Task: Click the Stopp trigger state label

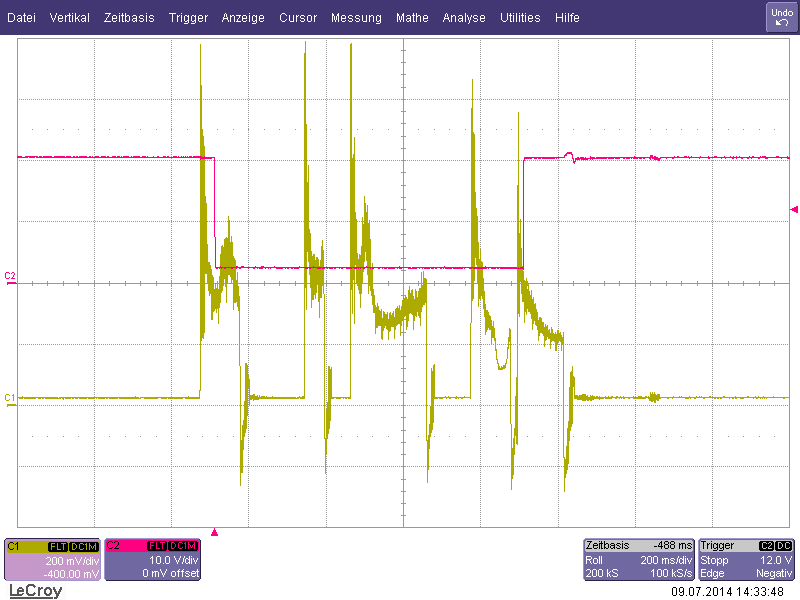Action: click(714, 560)
